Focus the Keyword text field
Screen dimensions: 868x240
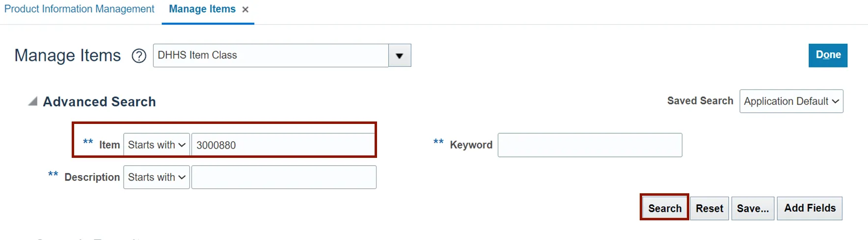(x=590, y=145)
